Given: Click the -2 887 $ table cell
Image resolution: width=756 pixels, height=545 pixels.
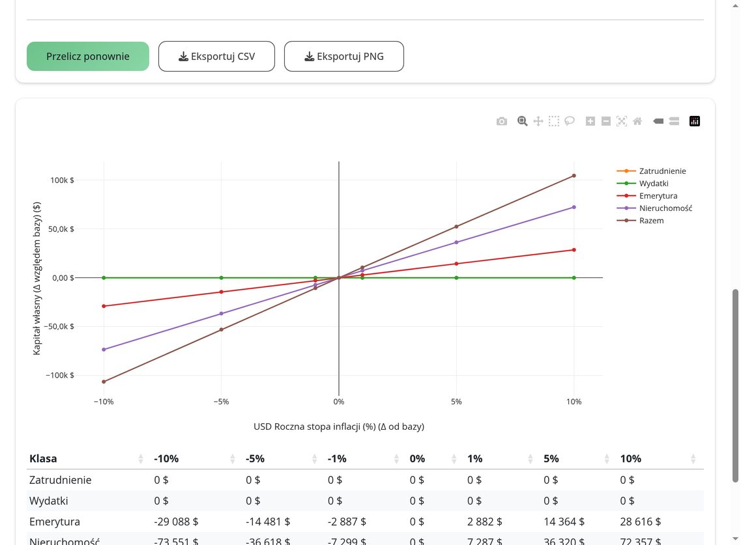Looking at the screenshot, I should 347,522.
